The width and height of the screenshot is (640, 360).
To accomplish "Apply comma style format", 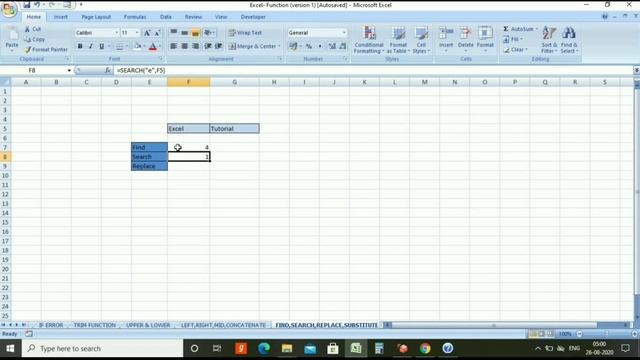I will [320, 46].
